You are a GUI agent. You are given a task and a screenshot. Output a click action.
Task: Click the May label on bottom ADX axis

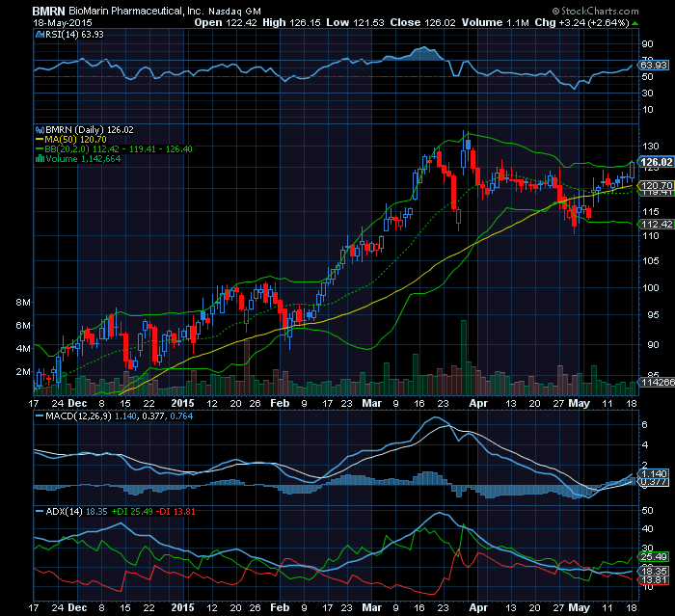(x=579, y=608)
